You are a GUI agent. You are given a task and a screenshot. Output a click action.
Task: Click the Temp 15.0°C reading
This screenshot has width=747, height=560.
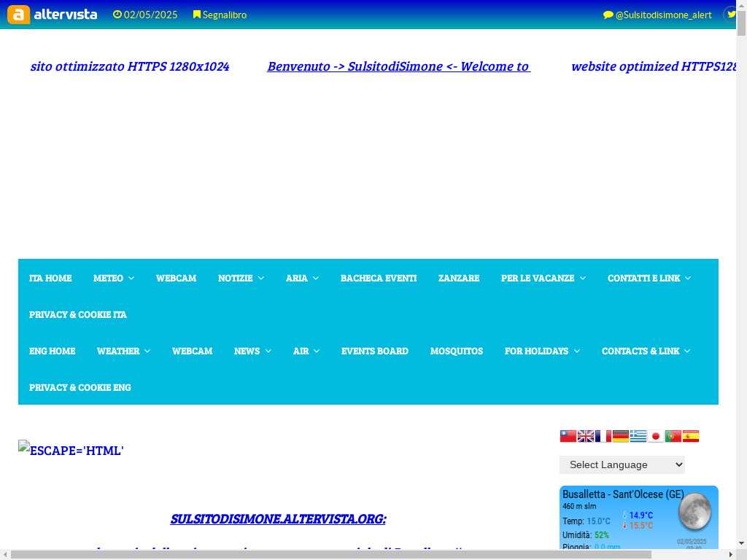click(x=586, y=521)
